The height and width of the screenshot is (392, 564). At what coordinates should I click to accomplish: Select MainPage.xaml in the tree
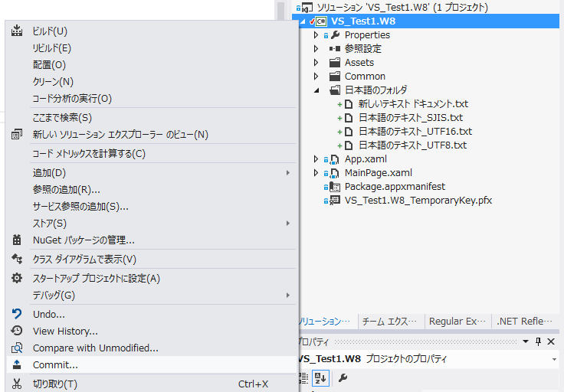[x=379, y=173]
